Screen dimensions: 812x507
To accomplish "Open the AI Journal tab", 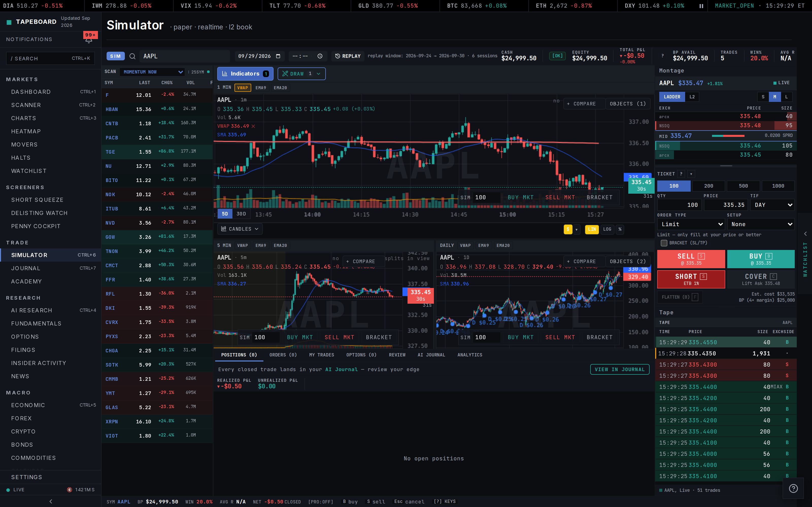I will pyautogui.click(x=431, y=355).
